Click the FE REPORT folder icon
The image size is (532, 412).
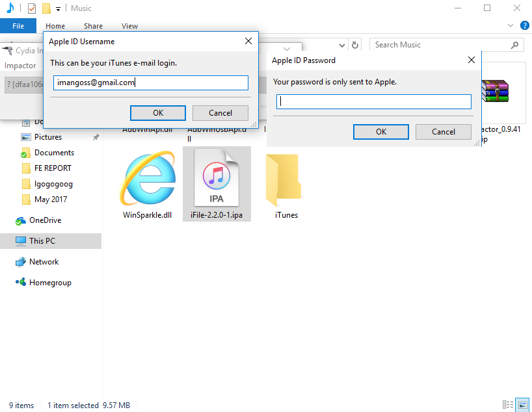pyautogui.click(x=26, y=168)
